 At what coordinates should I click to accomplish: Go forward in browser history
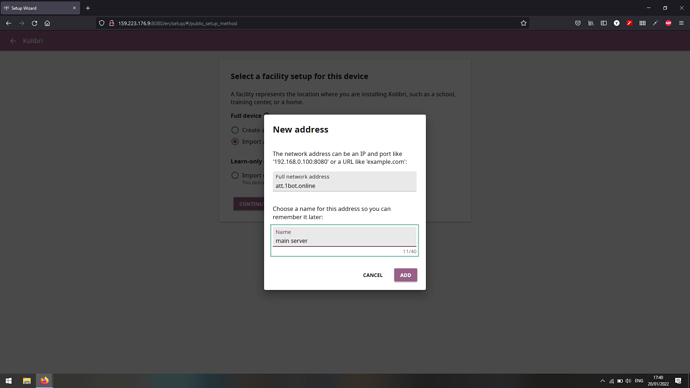click(x=21, y=23)
